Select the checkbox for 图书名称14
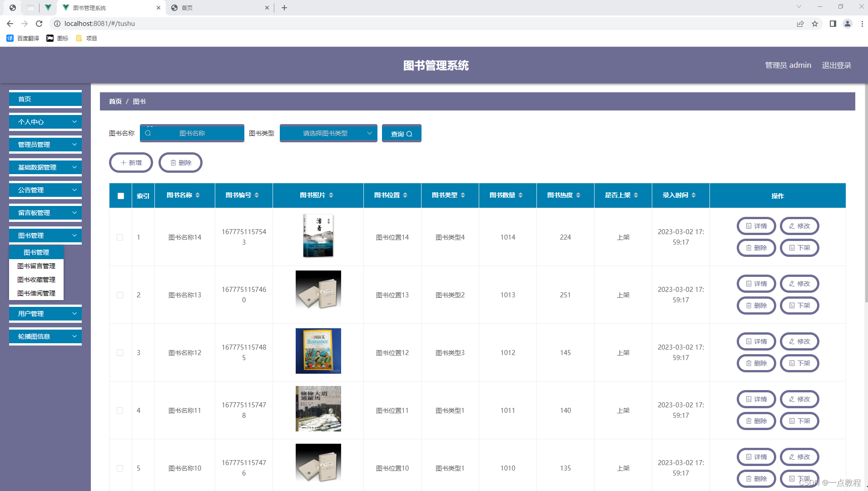Screen dimensions: 868x491 coord(120,237)
